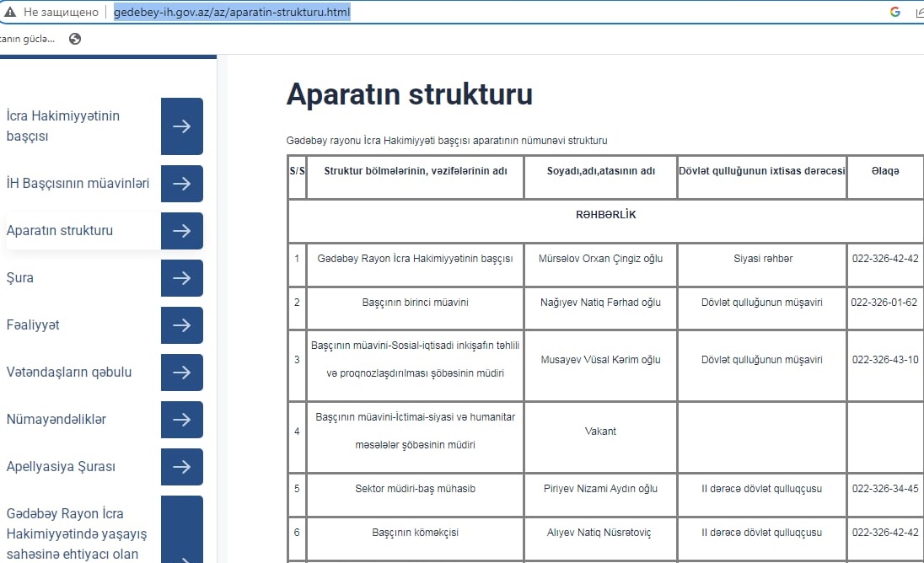The image size is (924, 563).
Task: Select the name Piriyev Nizami Aydın oğlu
Action: 600,488
